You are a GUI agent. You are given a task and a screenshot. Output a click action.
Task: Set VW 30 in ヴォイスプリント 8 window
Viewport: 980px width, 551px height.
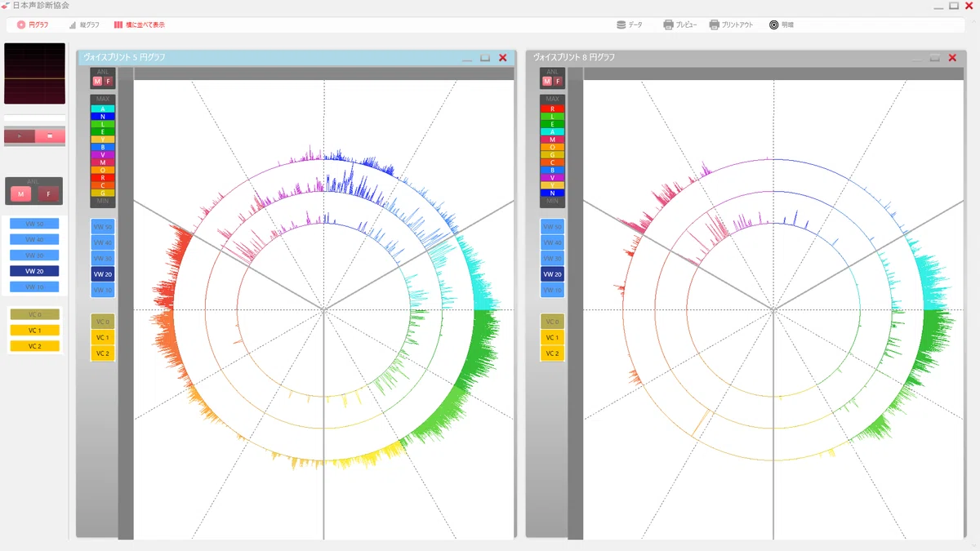(x=552, y=259)
